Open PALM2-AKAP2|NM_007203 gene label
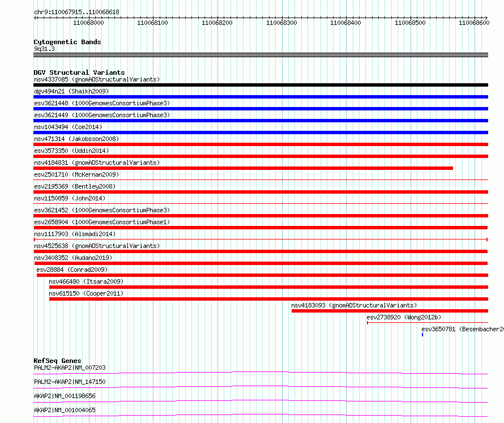 70,368
